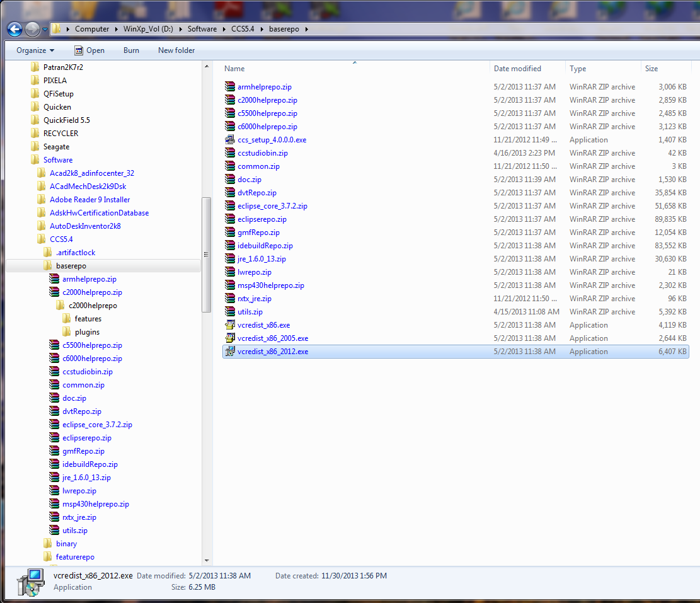Click the New folder button

coord(176,50)
